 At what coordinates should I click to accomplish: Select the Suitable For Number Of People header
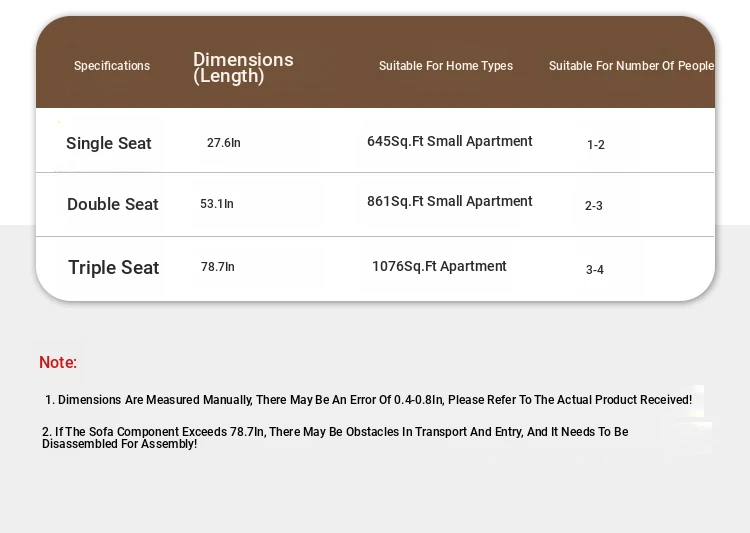[x=631, y=66]
